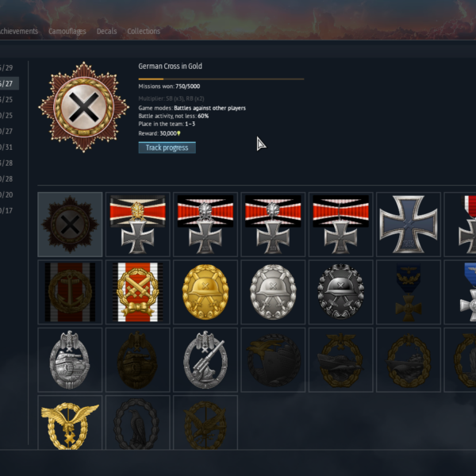Screen dimensions: 476x476
Task: Select the silver Wound Badge medal
Action: (x=273, y=292)
